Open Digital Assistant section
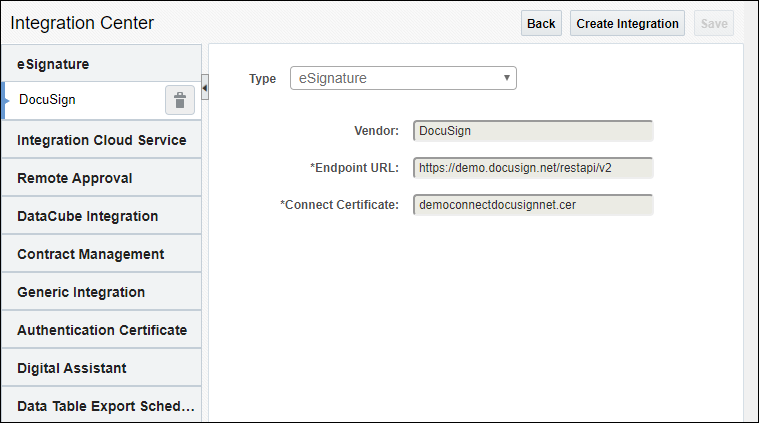Image resolution: width=759 pixels, height=423 pixels. [101, 368]
